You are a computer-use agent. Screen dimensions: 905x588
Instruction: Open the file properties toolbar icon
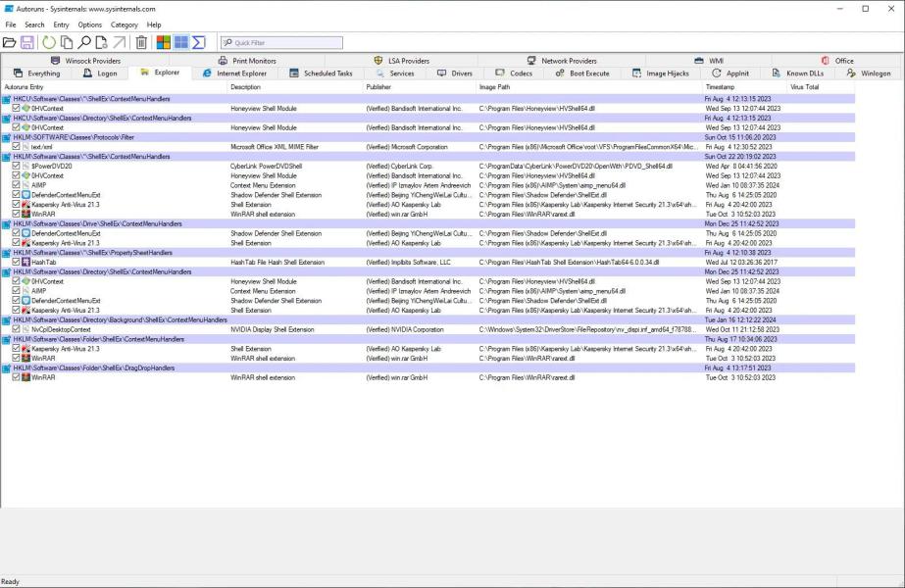[x=102, y=42]
